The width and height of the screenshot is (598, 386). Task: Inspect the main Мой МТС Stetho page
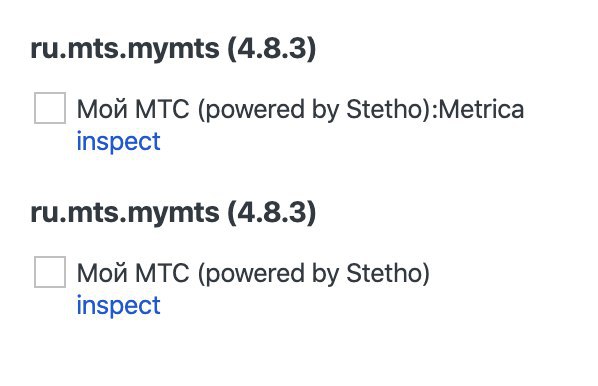(119, 306)
